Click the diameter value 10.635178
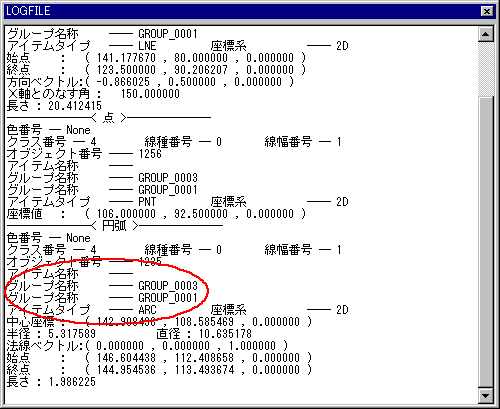Screen dimensions: 500x409 pos(225,334)
